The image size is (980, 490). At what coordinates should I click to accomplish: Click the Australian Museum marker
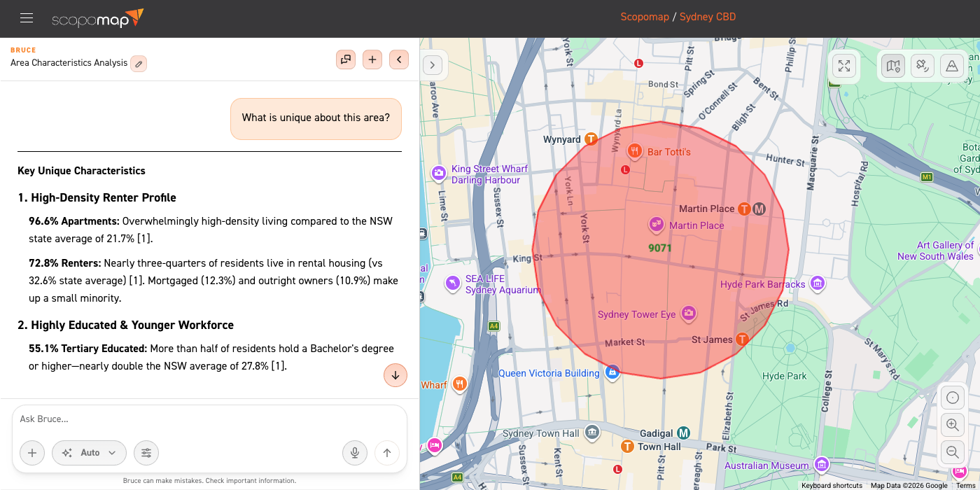coord(822,464)
